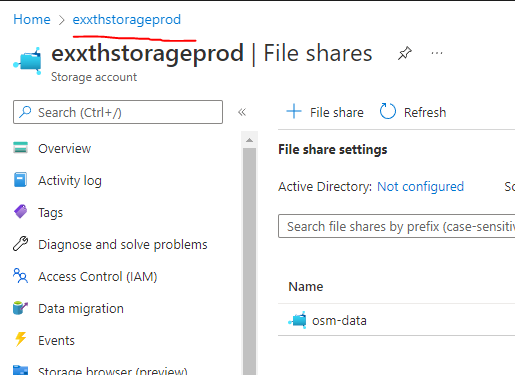Click the Home breadcrumb link
The width and height of the screenshot is (515, 375).
click(x=32, y=19)
